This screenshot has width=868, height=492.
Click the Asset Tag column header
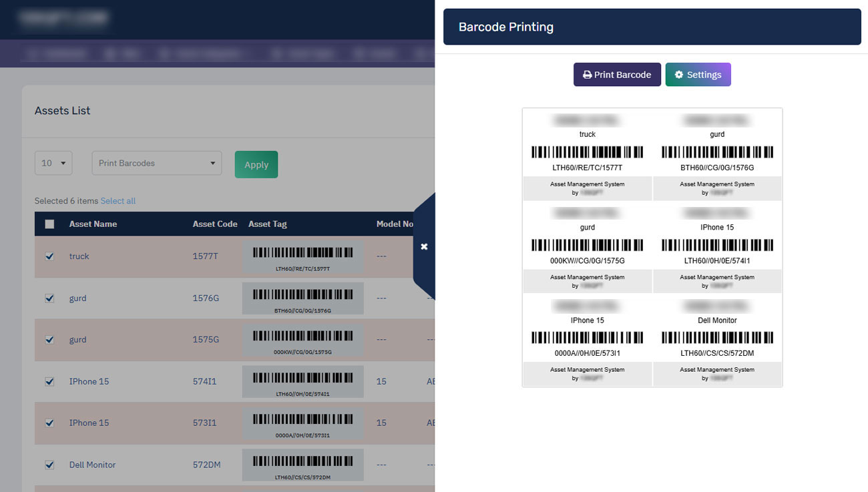tap(267, 224)
